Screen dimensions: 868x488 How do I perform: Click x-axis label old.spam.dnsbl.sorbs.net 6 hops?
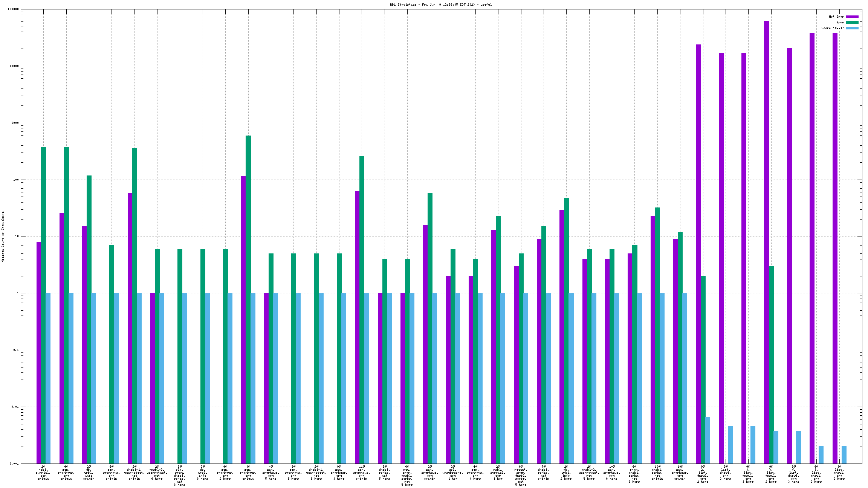click(179, 475)
